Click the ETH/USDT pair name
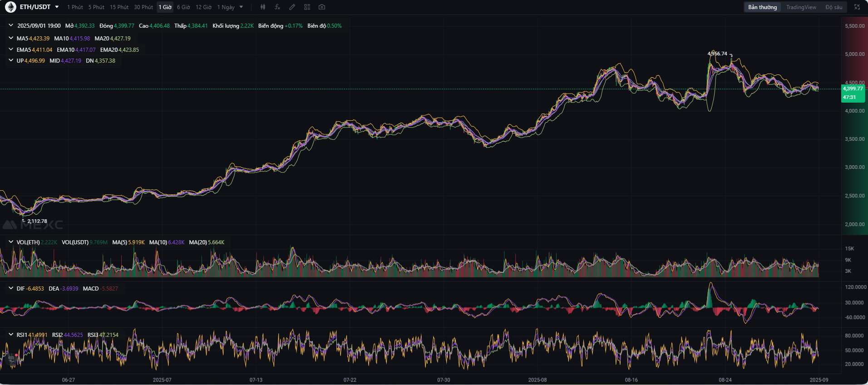 pos(35,7)
